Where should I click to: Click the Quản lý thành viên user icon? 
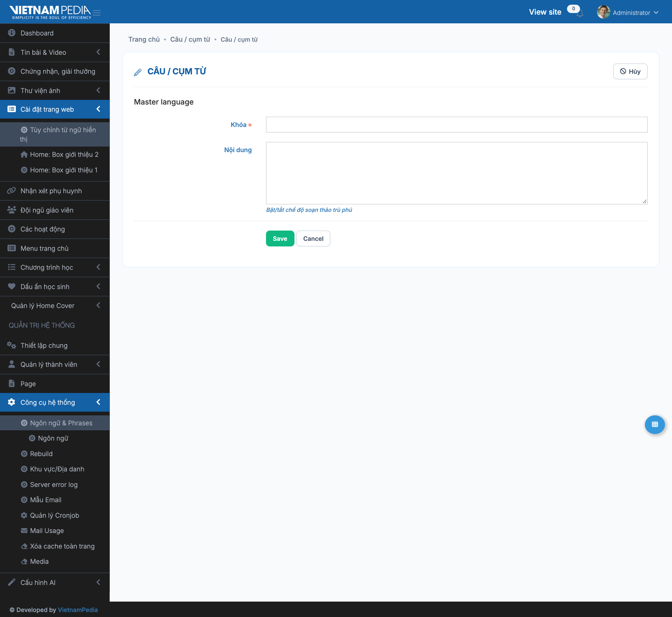click(x=12, y=364)
